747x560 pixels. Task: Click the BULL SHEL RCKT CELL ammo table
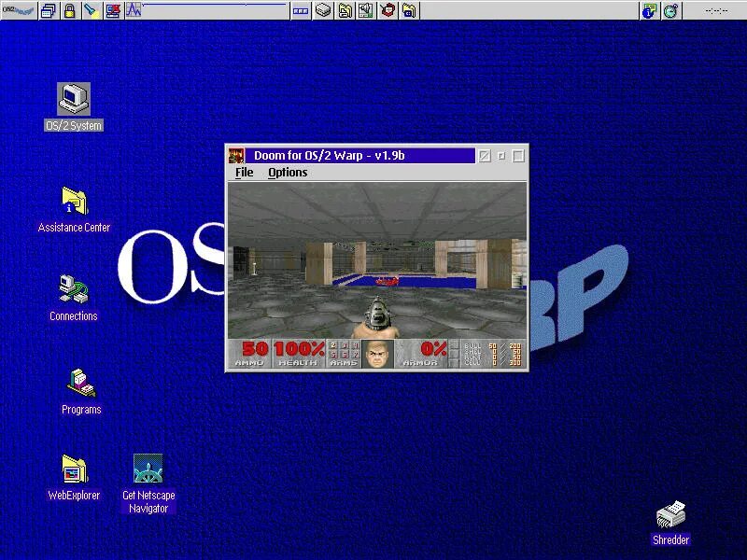pyautogui.click(x=493, y=354)
